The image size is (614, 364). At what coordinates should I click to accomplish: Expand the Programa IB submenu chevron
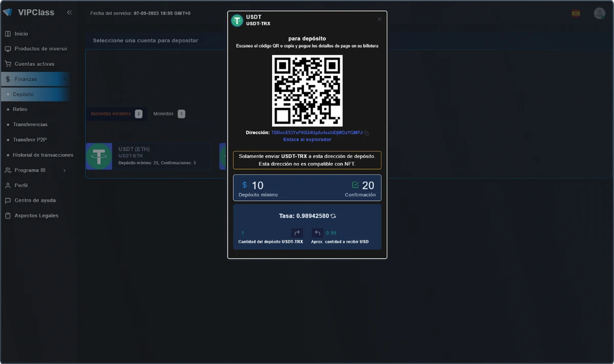pyautogui.click(x=64, y=170)
